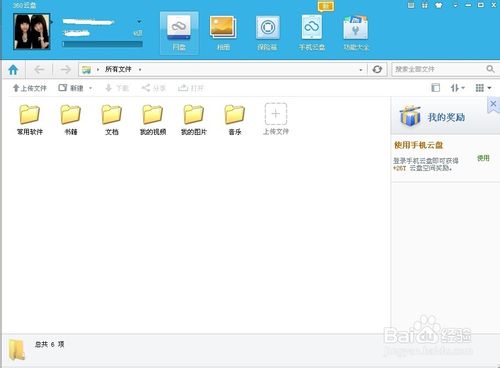Click the 总共 6 项 status text
Screen dimensions: 500x368
coord(49,344)
